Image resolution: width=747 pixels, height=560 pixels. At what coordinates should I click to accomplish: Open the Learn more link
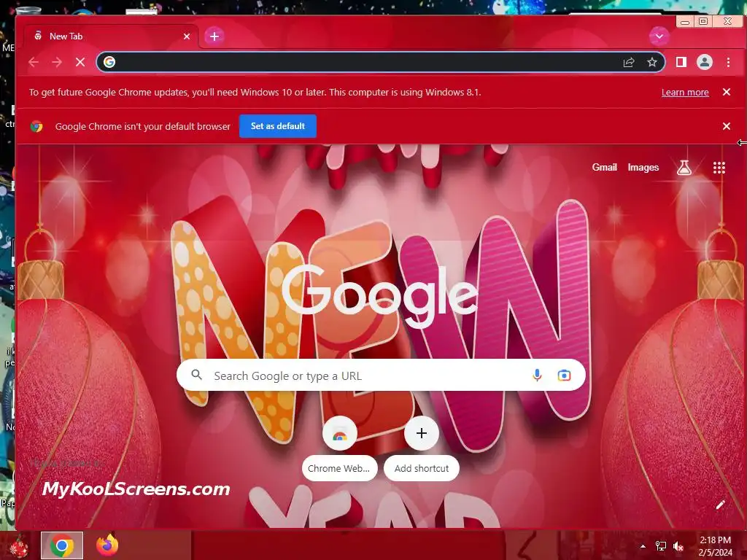pyautogui.click(x=685, y=93)
